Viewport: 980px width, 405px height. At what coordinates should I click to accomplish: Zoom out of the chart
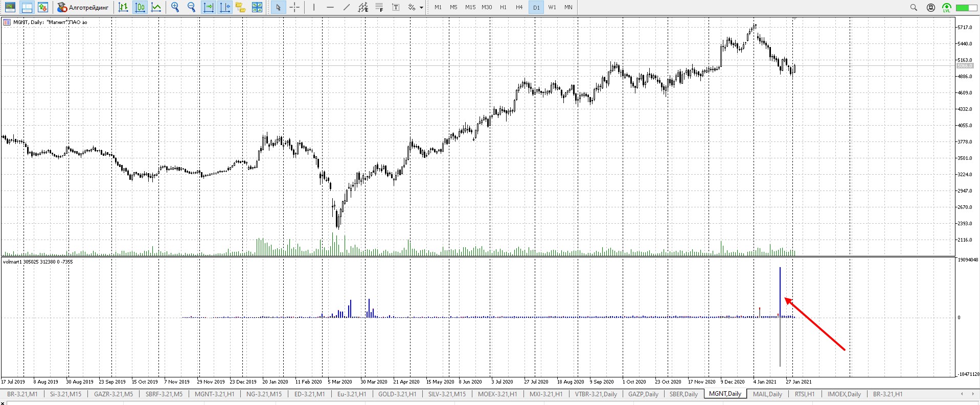[x=192, y=7]
